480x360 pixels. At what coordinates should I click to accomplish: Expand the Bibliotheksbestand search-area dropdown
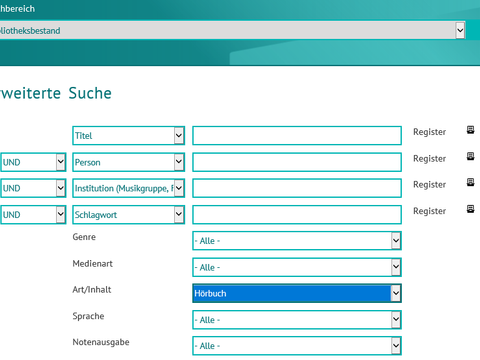(232, 31)
